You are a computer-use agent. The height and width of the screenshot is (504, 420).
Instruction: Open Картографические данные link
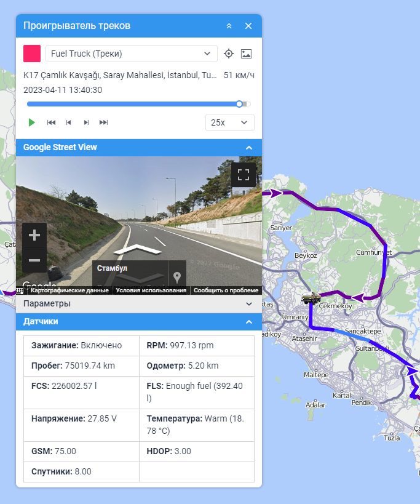pyautogui.click(x=69, y=290)
